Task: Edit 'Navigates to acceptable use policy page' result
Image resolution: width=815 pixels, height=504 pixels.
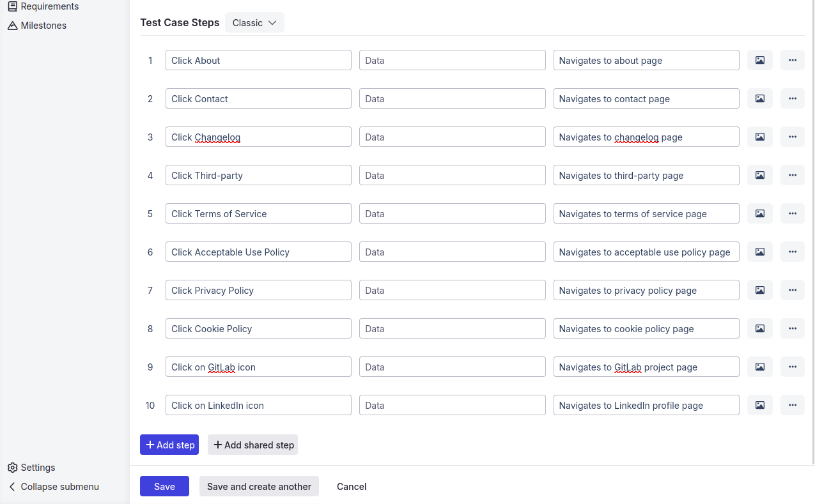Action: click(x=646, y=252)
